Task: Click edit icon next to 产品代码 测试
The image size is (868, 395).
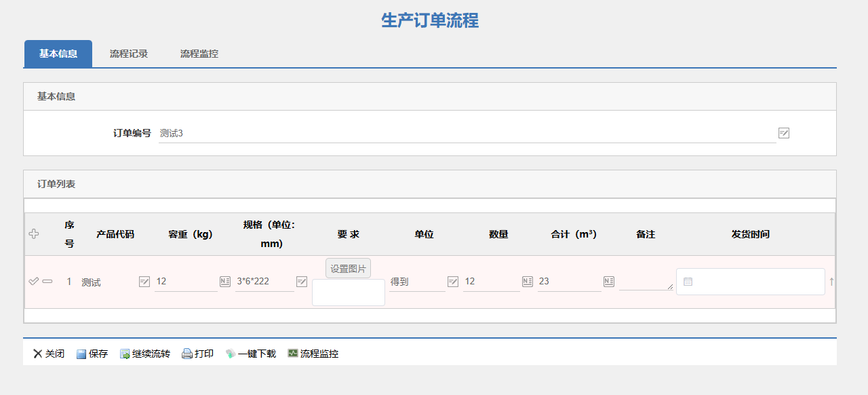Action: pos(144,282)
